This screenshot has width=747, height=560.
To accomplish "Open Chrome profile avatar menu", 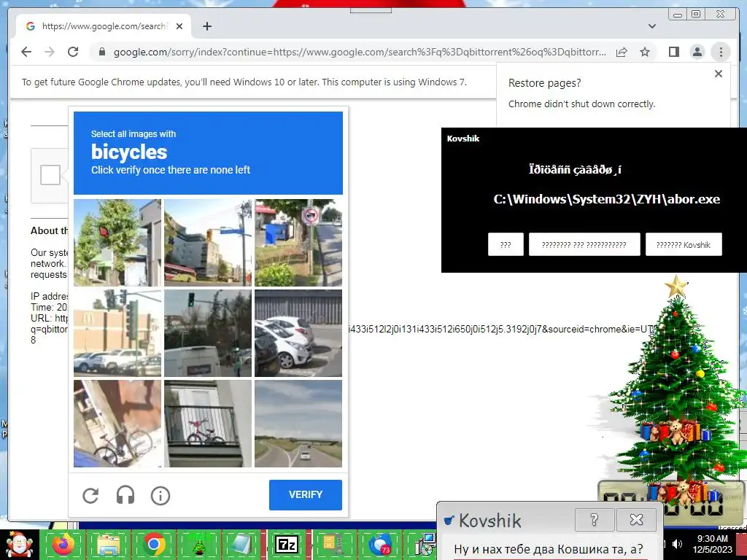I will [697, 52].
